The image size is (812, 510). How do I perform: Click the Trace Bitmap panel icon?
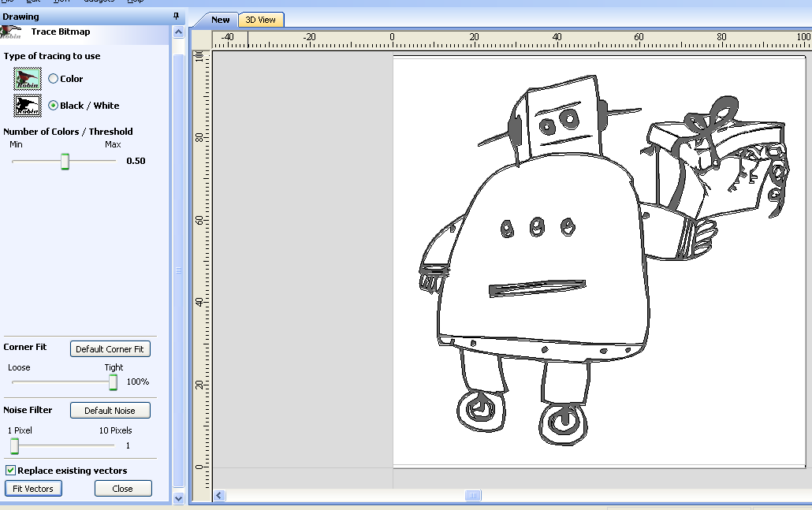click(x=11, y=30)
